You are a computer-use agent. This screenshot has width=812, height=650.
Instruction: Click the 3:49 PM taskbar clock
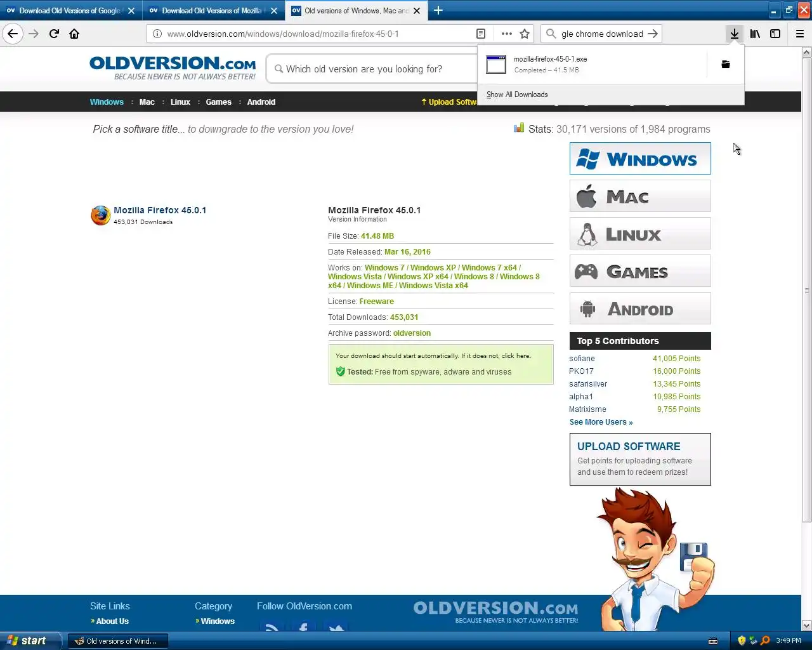[x=789, y=640]
